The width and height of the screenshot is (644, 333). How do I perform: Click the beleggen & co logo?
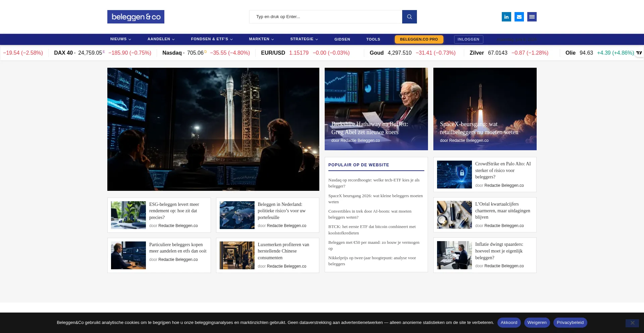[136, 17]
